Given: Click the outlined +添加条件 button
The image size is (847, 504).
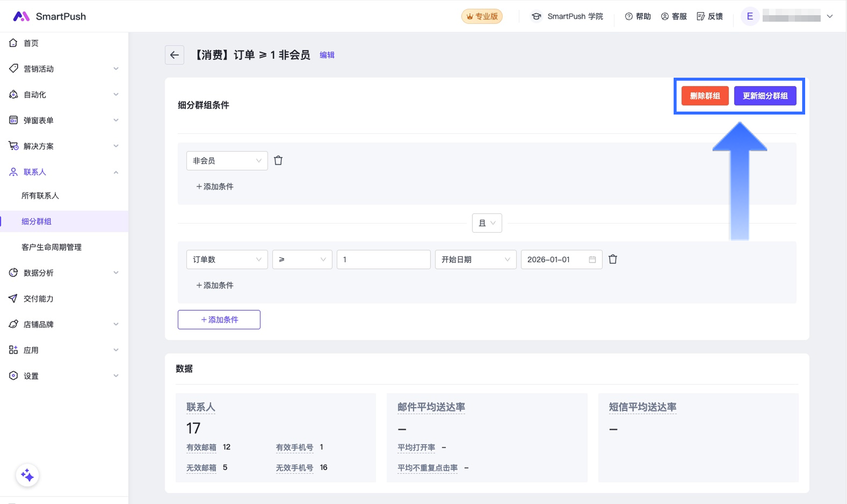Looking at the screenshot, I should point(219,319).
